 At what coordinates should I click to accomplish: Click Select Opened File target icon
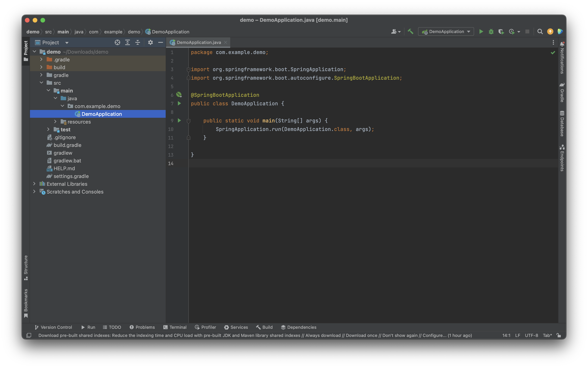(117, 43)
